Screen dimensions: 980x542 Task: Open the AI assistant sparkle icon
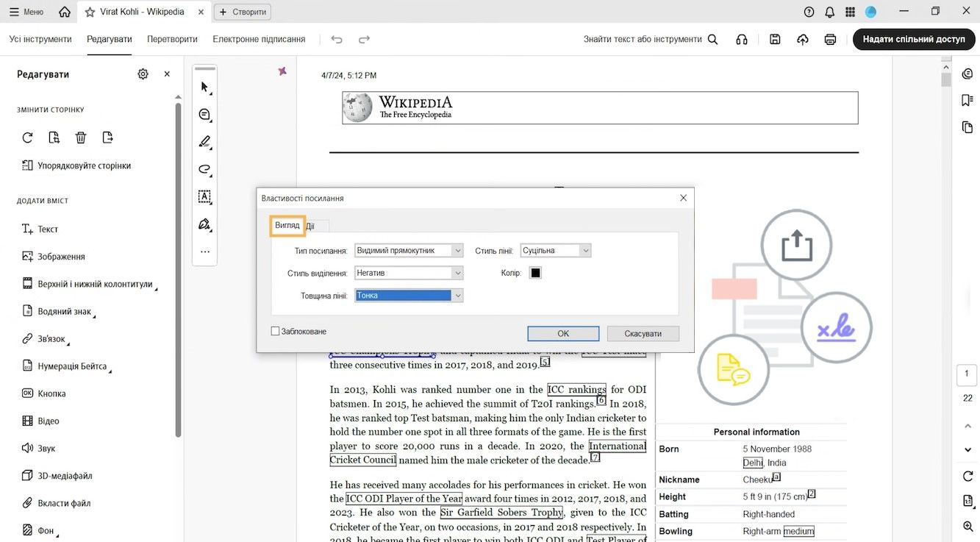point(282,71)
